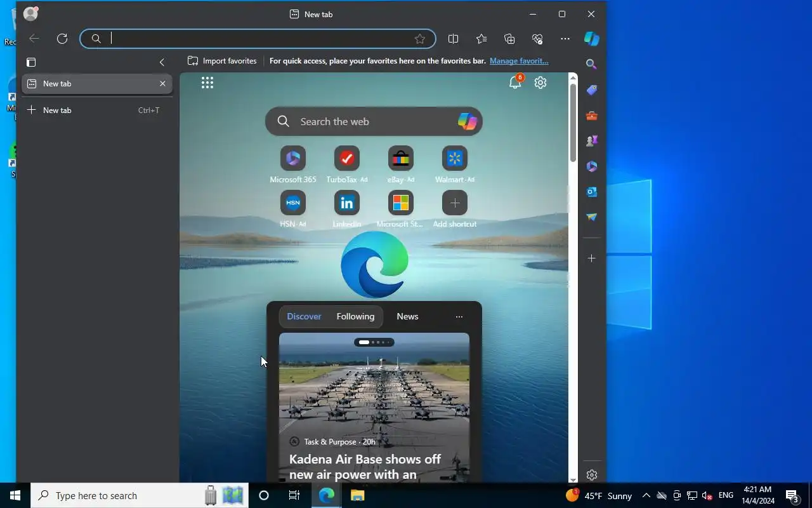This screenshot has height=508, width=812.
Task: Open TurboTax shortcut
Action: [347, 164]
